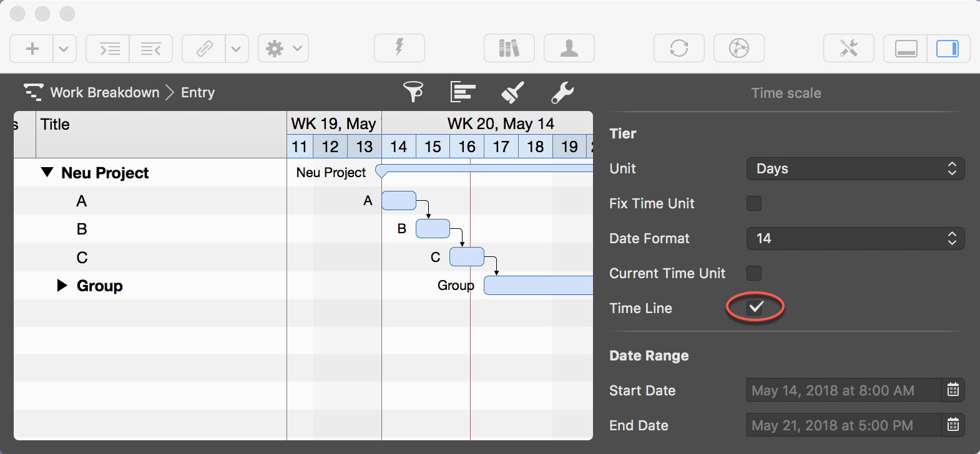Open the style brush inspector icon

click(512, 92)
